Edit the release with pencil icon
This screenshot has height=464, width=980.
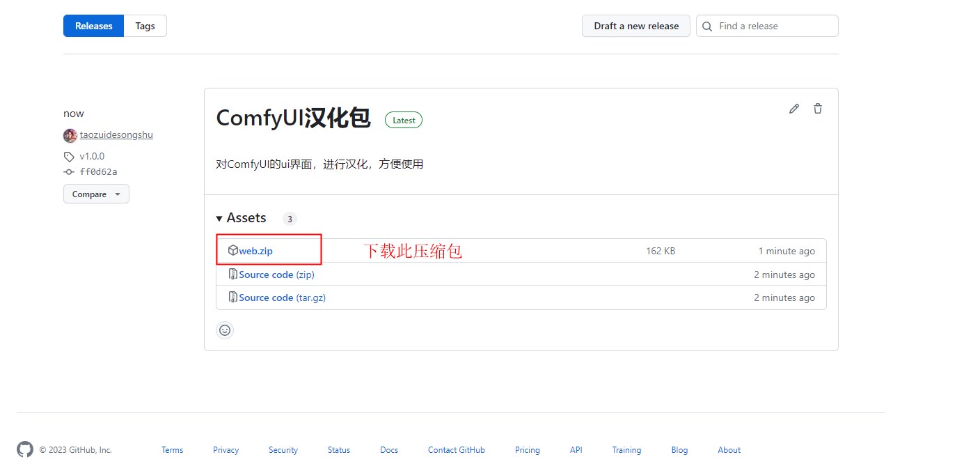pyautogui.click(x=794, y=109)
